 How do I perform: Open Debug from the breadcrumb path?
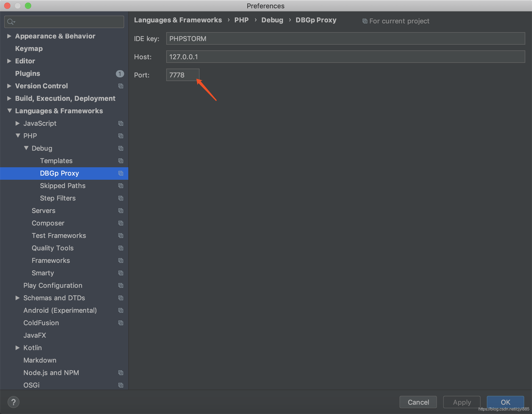click(x=272, y=20)
